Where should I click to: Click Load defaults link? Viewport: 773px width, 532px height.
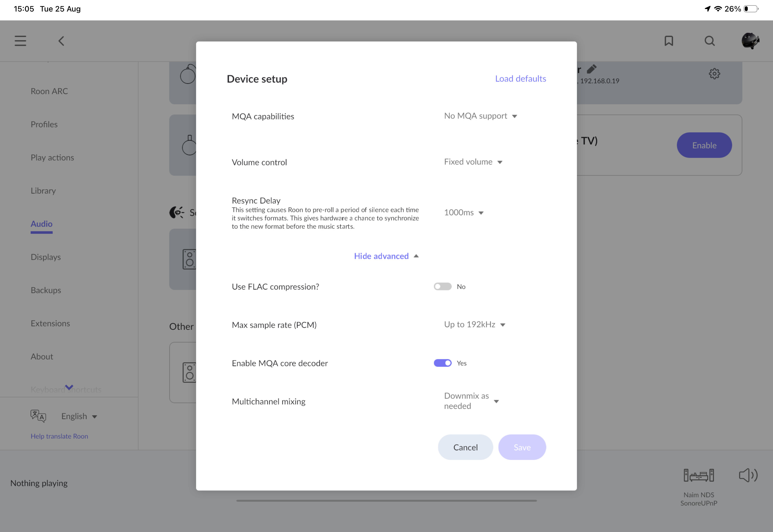[x=520, y=79]
